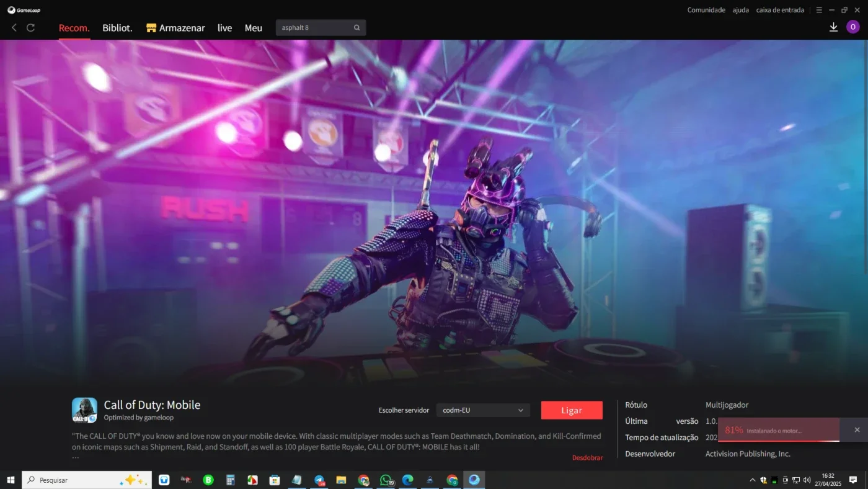Viewport: 868px width, 489px height.
Task: Open the blue square app after Pesquisar
Action: (164, 480)
